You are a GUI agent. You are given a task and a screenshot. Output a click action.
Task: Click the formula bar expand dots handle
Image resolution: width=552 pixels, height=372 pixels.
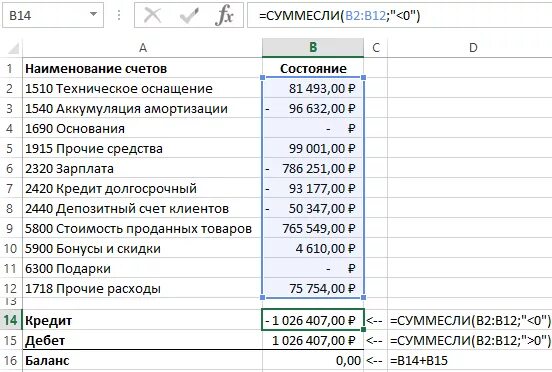coord(119,15)
